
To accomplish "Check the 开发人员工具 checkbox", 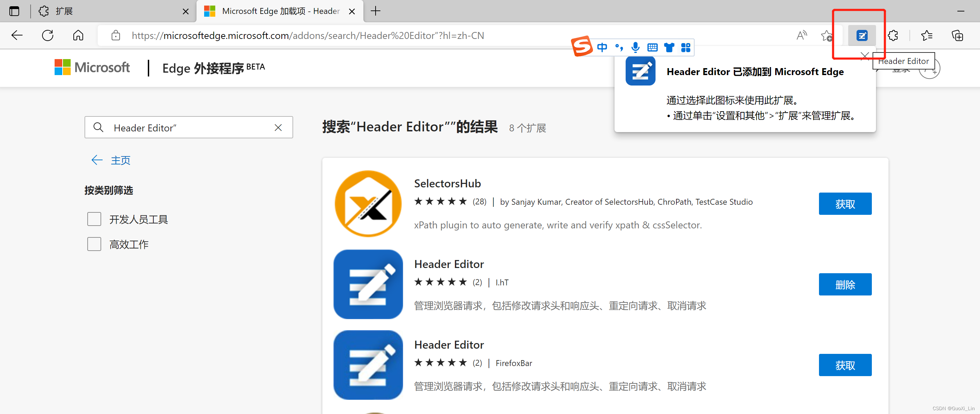I will pyautogui.click(x=94, y=219).
